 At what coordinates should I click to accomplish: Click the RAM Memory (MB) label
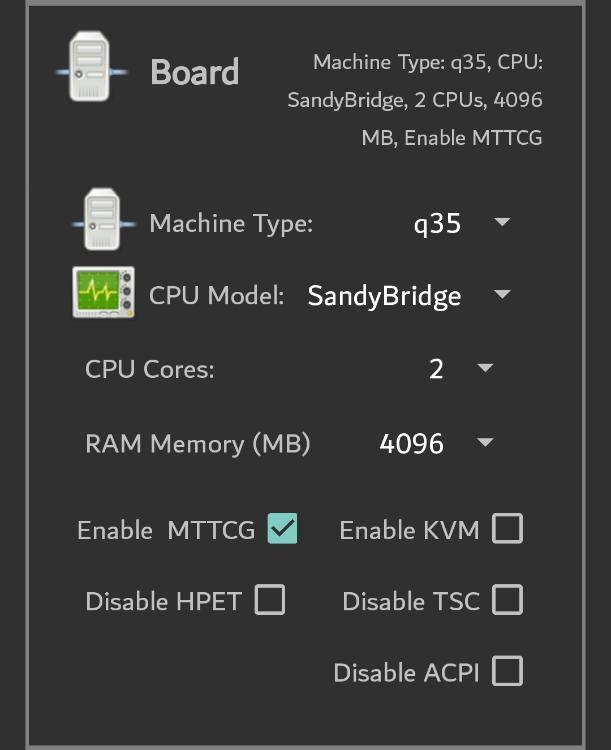[198, 444]
